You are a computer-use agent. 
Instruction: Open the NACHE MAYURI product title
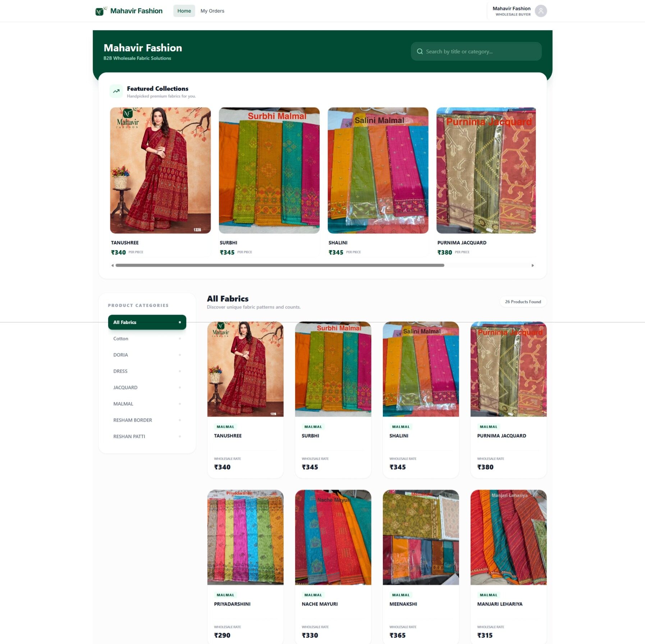(x=320, y=604)
